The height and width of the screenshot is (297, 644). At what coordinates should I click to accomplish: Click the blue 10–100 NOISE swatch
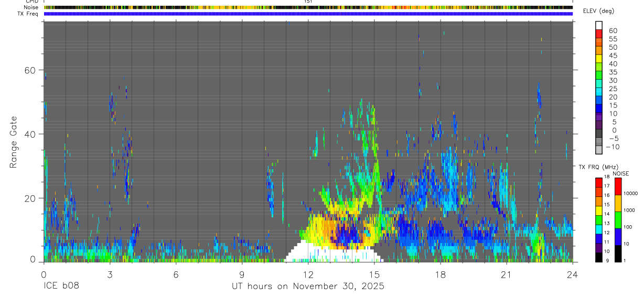(618, 237)
